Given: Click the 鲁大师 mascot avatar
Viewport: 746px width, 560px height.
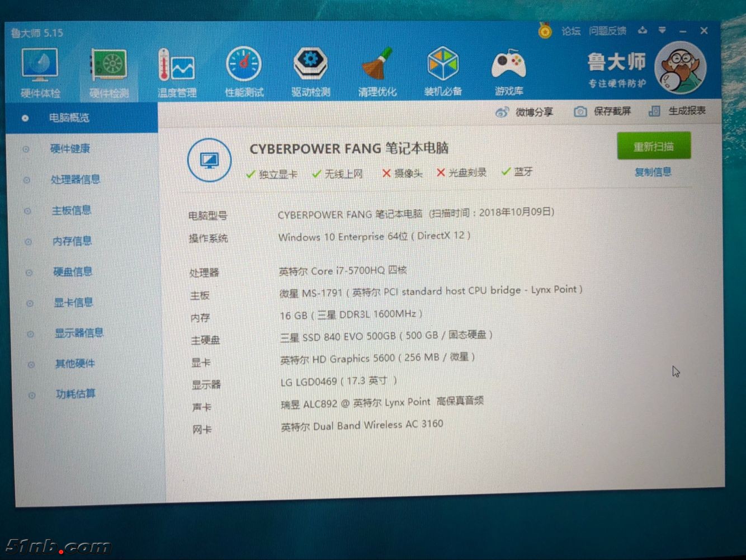Looking at the screenshot, I should coord(679,69).
